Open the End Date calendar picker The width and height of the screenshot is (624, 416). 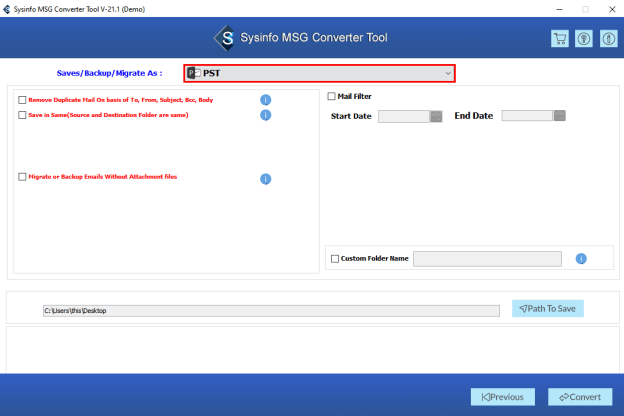tap(560, 116)
